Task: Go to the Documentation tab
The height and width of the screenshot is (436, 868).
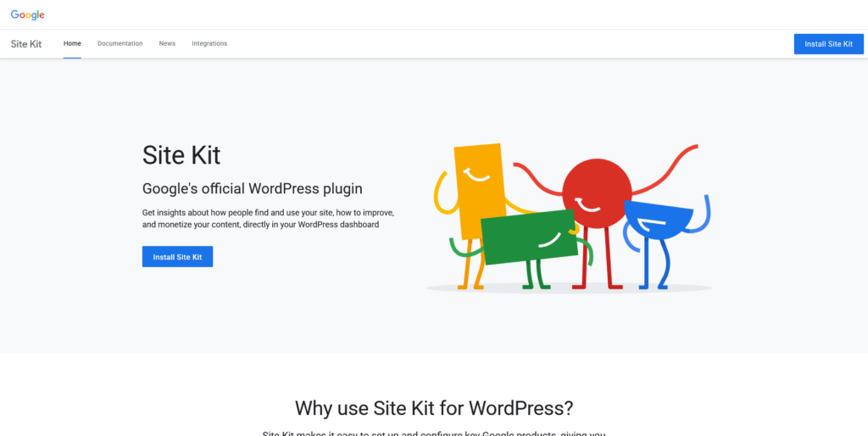Action: [x=120, y=44]
